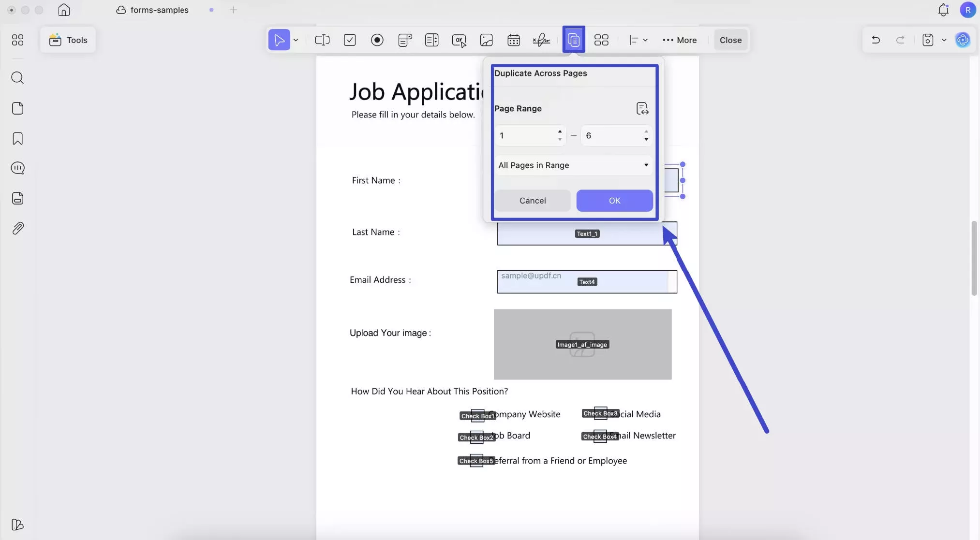980x540 pixels.
Task: Open the attachments paperclip icon
Action: [17, 228]
